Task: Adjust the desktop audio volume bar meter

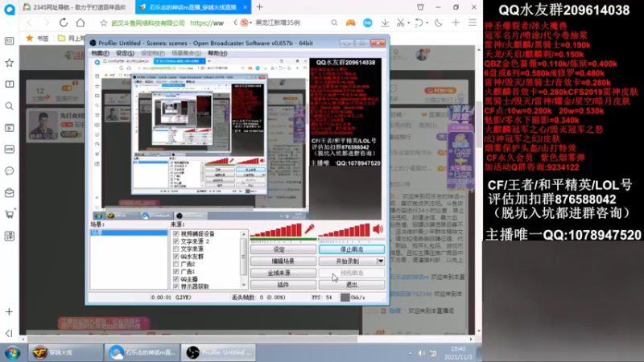Action: (345, 231)
